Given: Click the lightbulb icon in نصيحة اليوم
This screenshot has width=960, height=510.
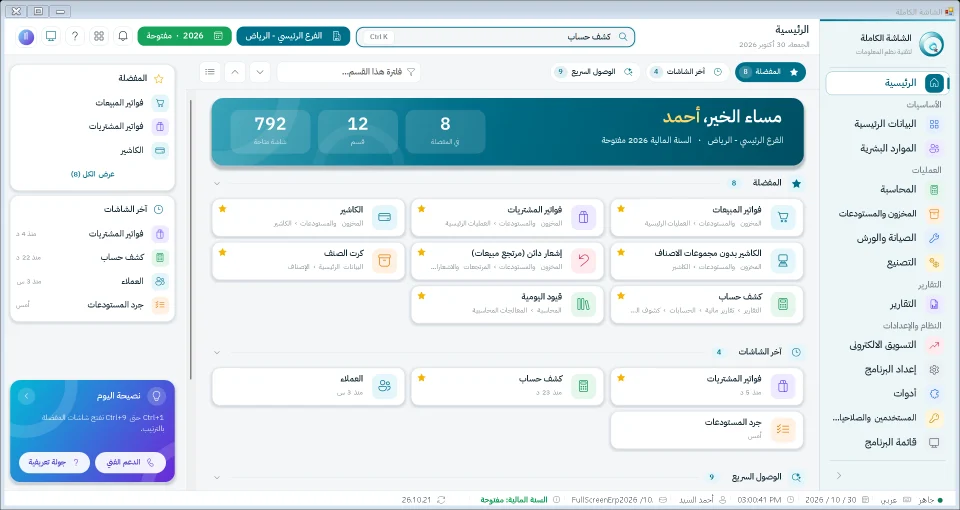Looking at the screenshot, I should pyautogui.click(x=156, y=396).
